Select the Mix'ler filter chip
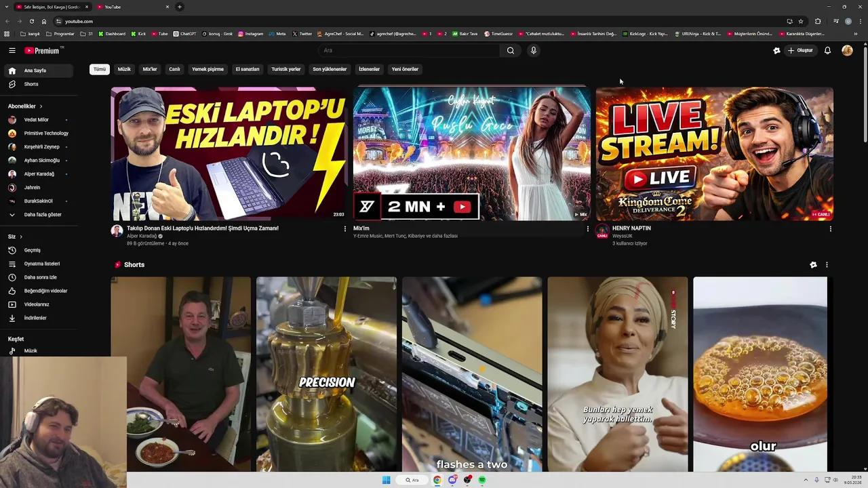This screenshot has width=868, height=488. pos(150,69)
